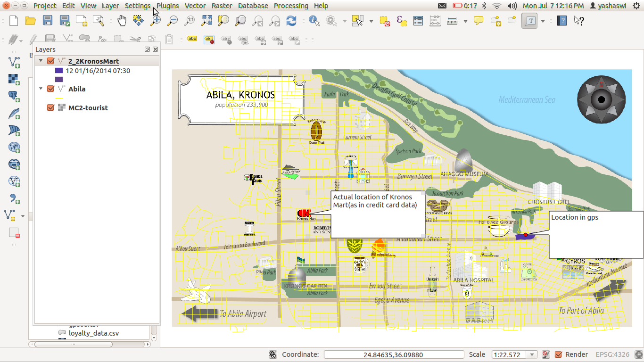Image resolution: width=644 pixels, height=362 pixels.
Task: Select the Zoom Out magnifier tool
Action: (x=173, y=21)
